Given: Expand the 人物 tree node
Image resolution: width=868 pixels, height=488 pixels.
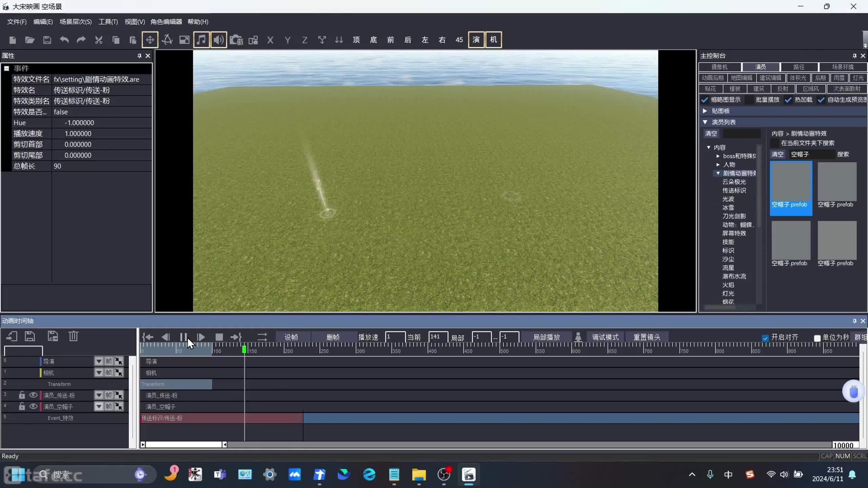Looking at the screenshot, I should [718, 165].
